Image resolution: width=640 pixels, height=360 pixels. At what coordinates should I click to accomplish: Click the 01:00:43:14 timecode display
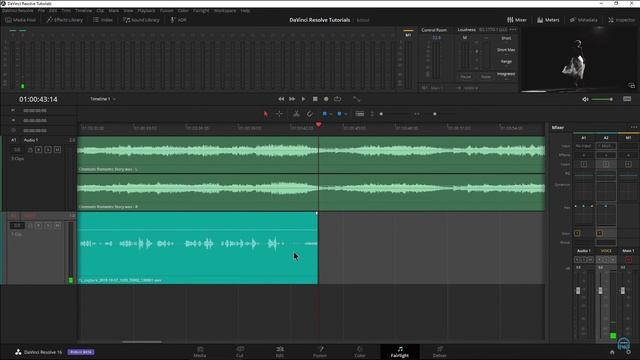click(38, 99)
